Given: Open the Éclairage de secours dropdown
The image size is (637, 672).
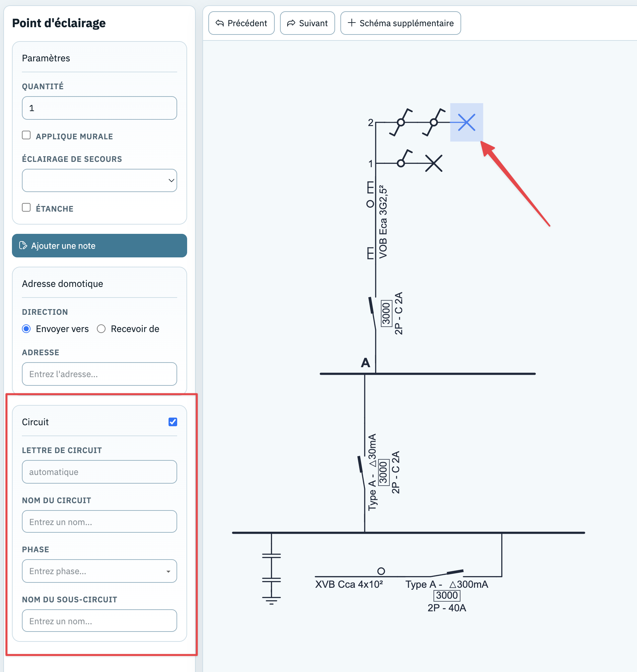Looking at the screenshot, I should click(100, 180).
